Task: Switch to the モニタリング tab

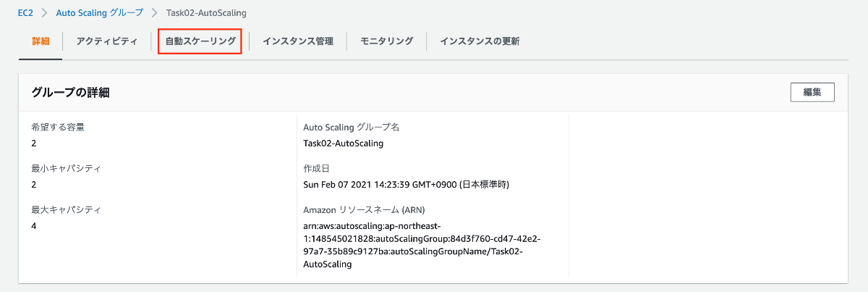Action: tap(387, 41)
